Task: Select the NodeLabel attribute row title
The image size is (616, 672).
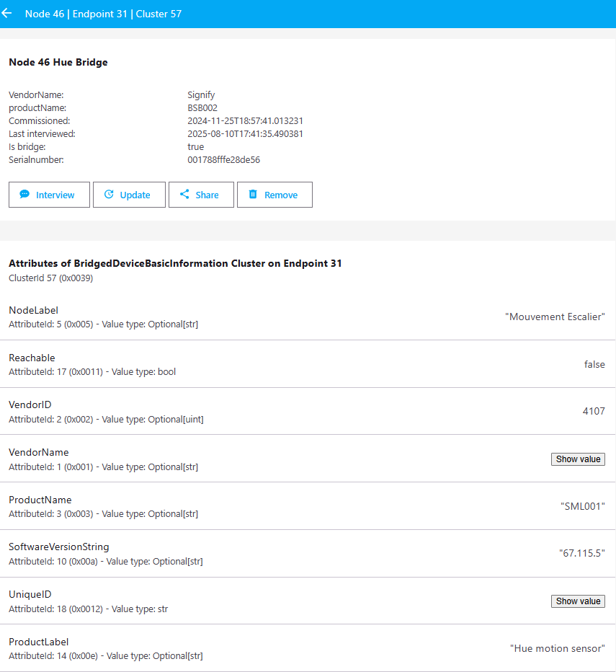Action: (x=33, y=310)
